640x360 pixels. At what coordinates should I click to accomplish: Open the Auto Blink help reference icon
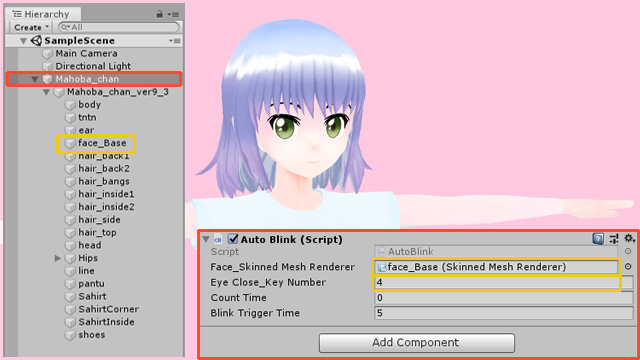click(598, 239)
